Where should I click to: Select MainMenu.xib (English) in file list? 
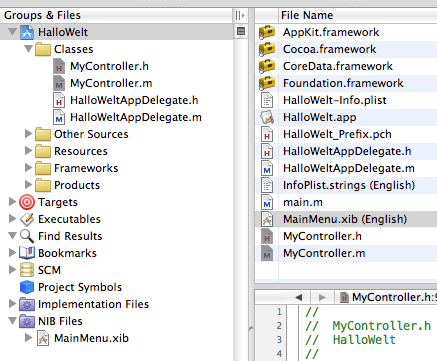(346, 219)
